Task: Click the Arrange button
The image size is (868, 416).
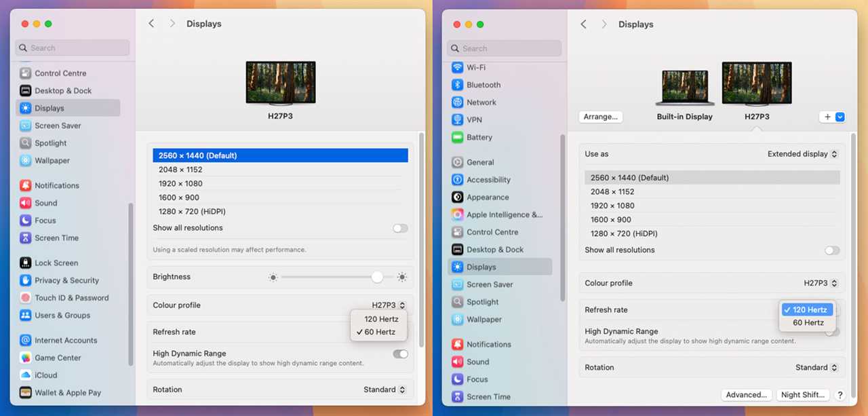Action: point(600,117)
